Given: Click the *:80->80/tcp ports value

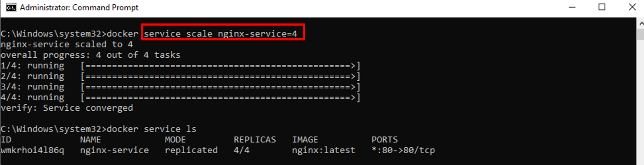Looking at the screenshot, I should point(403,150).
